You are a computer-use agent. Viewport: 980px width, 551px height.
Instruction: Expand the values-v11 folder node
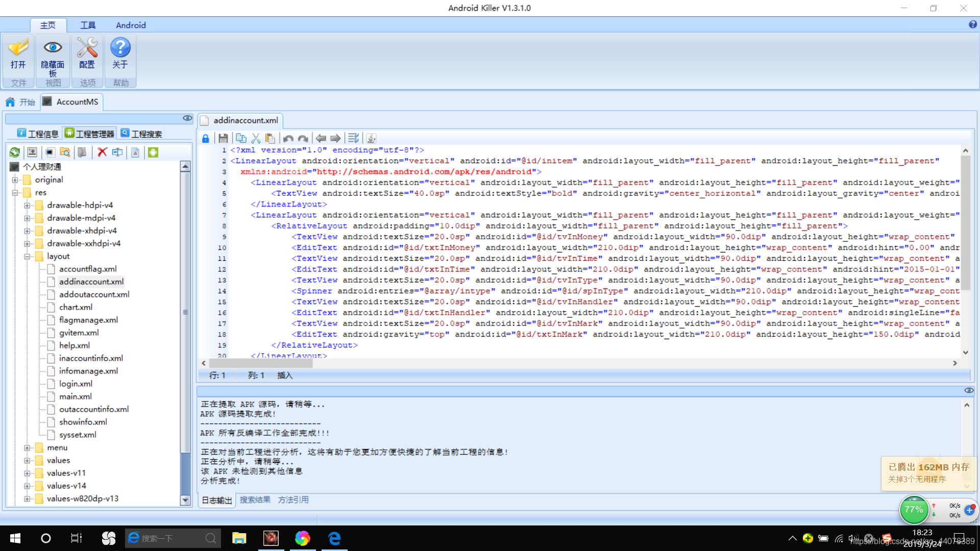click(27, 473)
